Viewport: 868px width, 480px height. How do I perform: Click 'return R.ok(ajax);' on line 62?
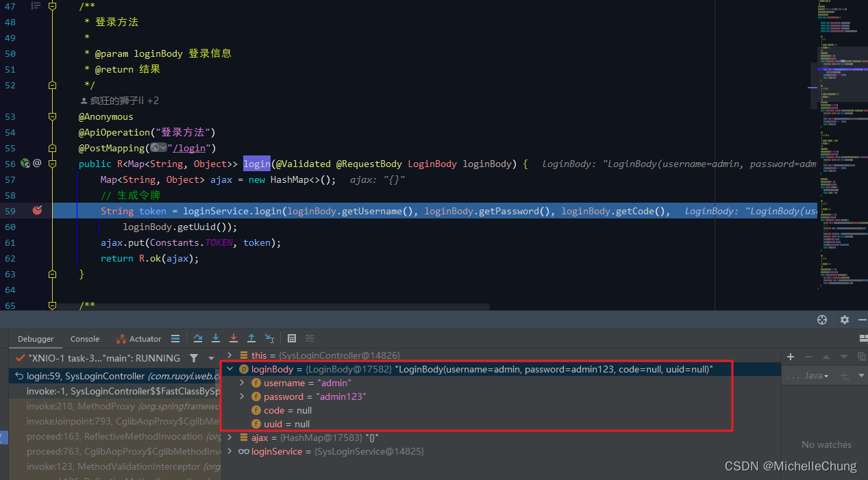pos(149,258)
